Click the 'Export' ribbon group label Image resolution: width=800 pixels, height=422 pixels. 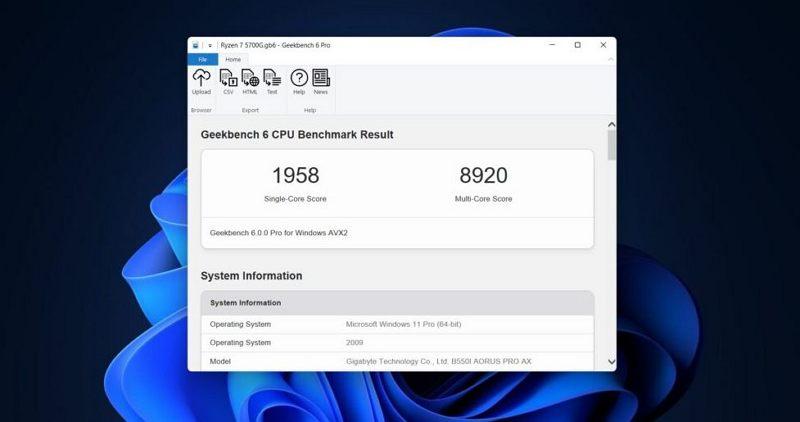(250, 110)
